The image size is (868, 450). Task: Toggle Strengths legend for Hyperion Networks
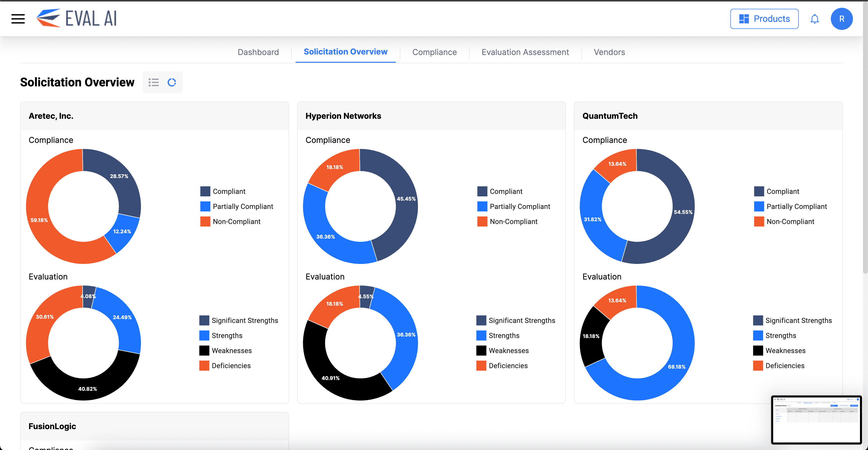click(x=498, y=335)
